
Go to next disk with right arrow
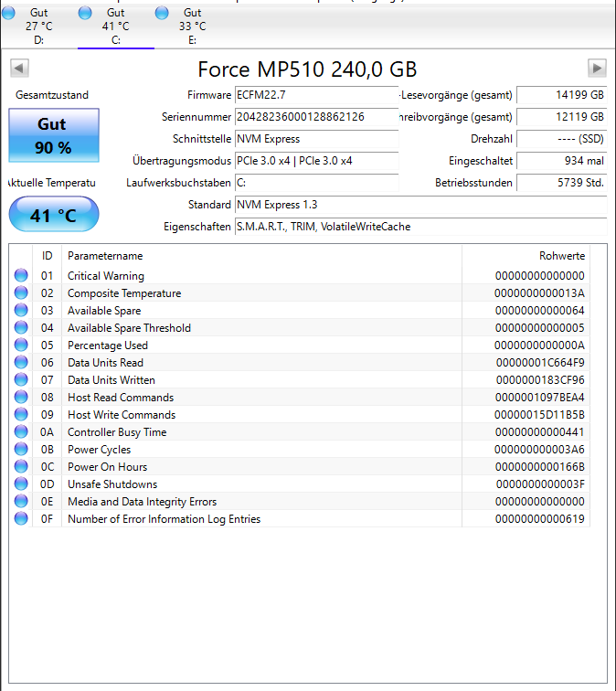(x=597, y=69)
